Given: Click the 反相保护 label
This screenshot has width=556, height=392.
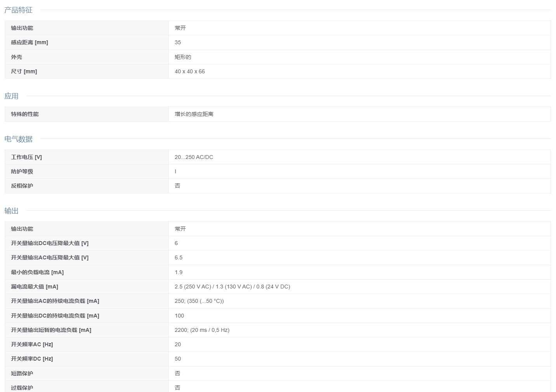Looking at the screenshot, I should tap(22, 186).
